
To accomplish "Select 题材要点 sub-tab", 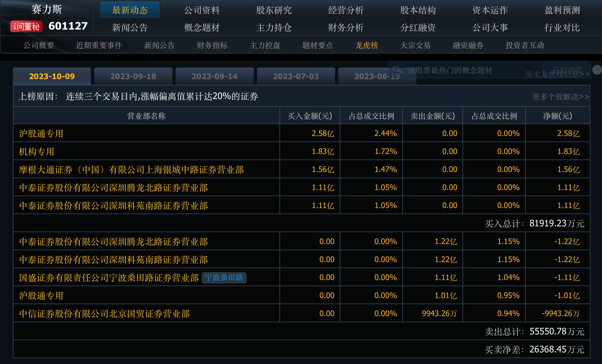I will (x=318, y=45).
